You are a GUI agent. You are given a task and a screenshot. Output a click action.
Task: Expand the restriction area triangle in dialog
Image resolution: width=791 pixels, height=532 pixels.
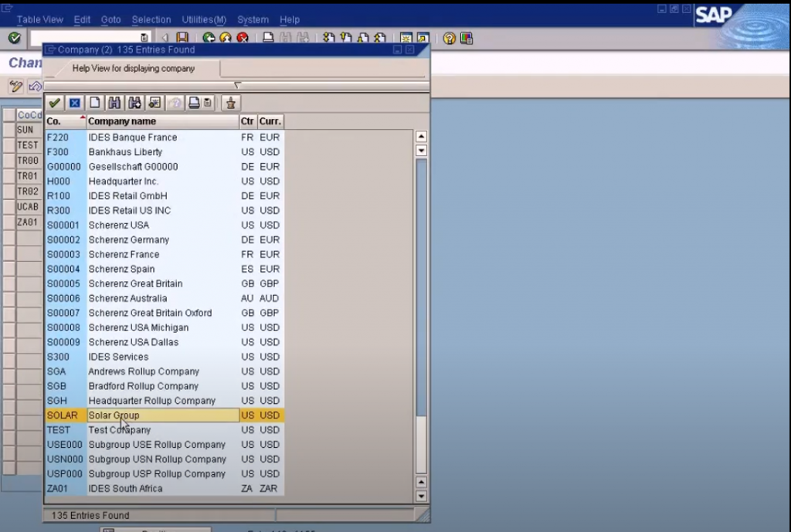(x=238, y=85)
